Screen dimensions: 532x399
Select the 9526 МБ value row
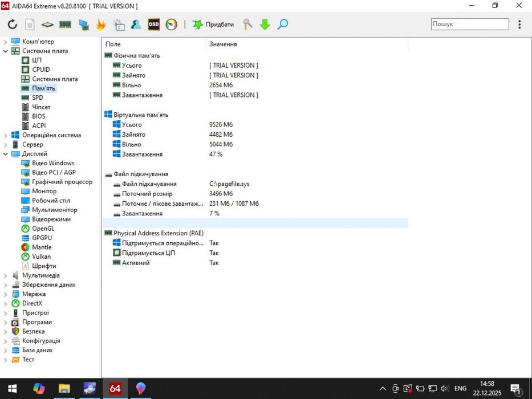click(x=255, y=124)
